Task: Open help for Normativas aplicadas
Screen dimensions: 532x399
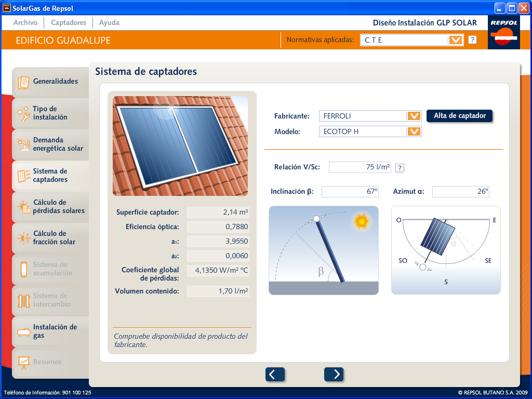Action: [x=472, y=39]
